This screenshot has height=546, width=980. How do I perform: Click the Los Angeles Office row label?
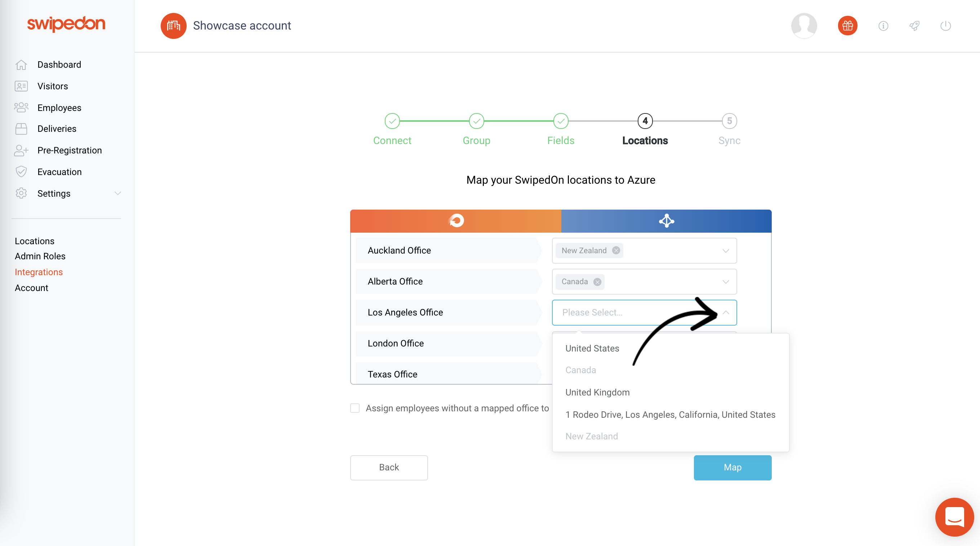point(405,313)
